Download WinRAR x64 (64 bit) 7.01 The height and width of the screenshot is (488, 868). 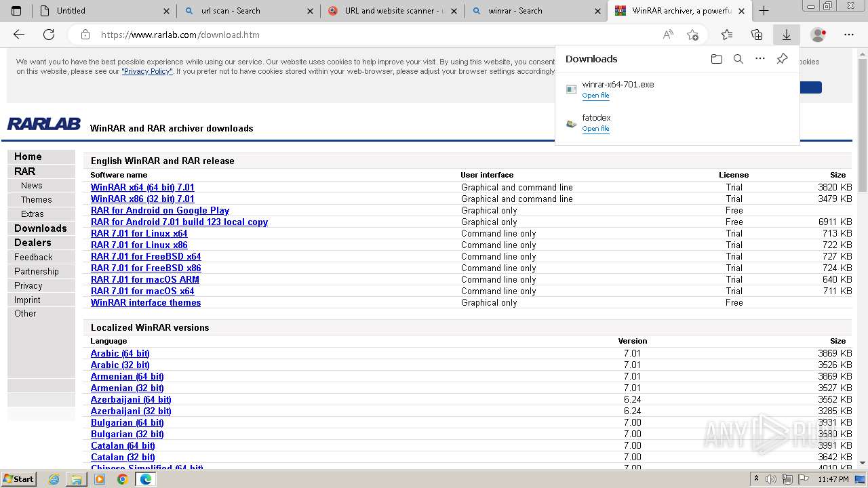pyautogui.click(x=142, y=188)
